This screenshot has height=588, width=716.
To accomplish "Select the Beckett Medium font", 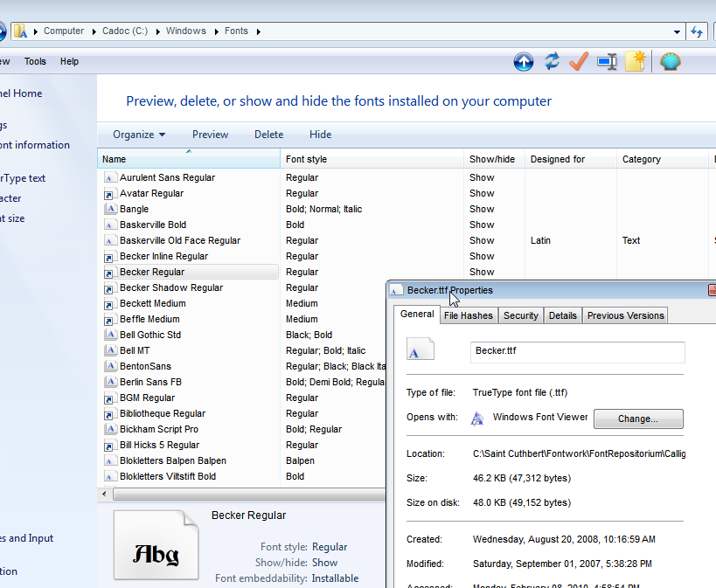I will tap(152, 303).
